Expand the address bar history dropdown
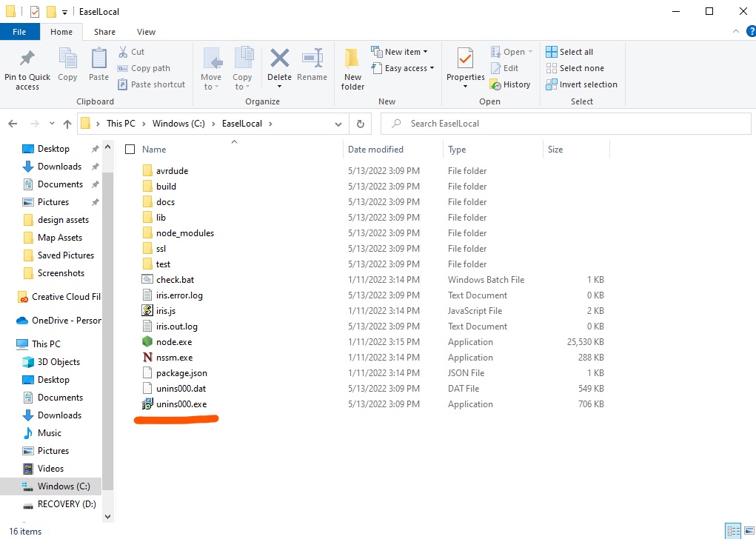The height and width of the screenshot is (539, 756). click(x=338, y=124)
